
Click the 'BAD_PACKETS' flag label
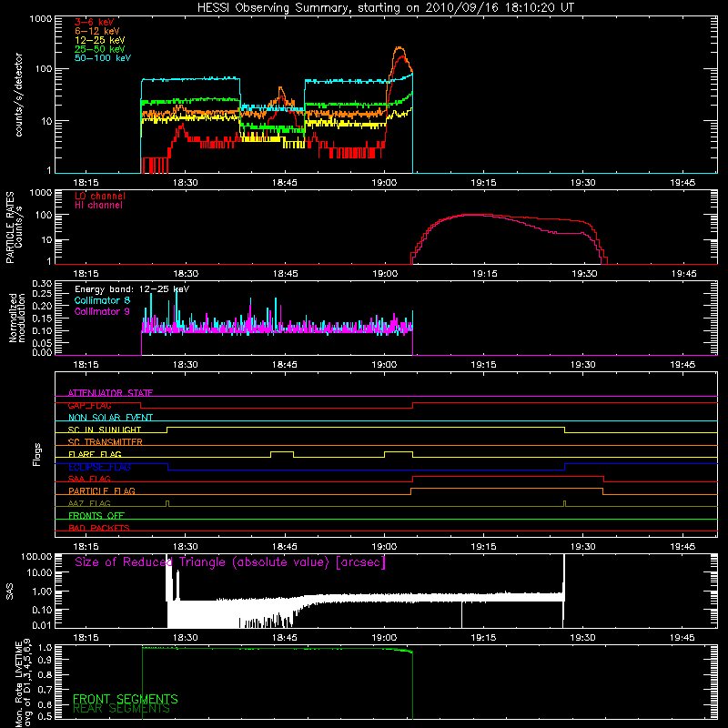[x=99, y=528]
